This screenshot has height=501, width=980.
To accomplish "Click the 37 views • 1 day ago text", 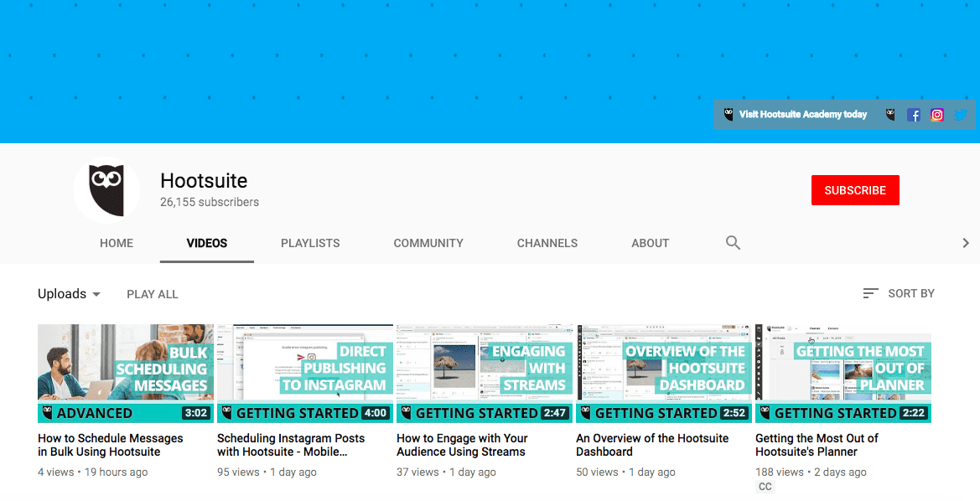I will [x=446, y=473].
